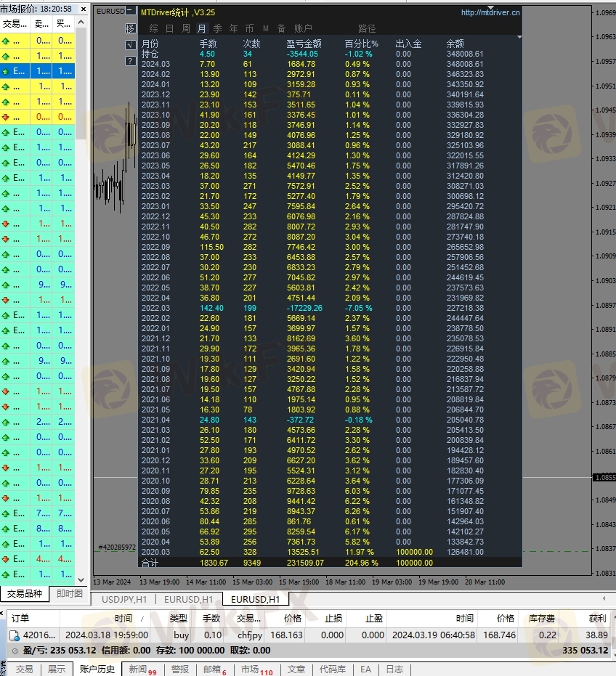Image resolution: width=616 pixels, height=676 pixels.
Task: Open the 代码库 code base tab
Action: coord(333,669)
